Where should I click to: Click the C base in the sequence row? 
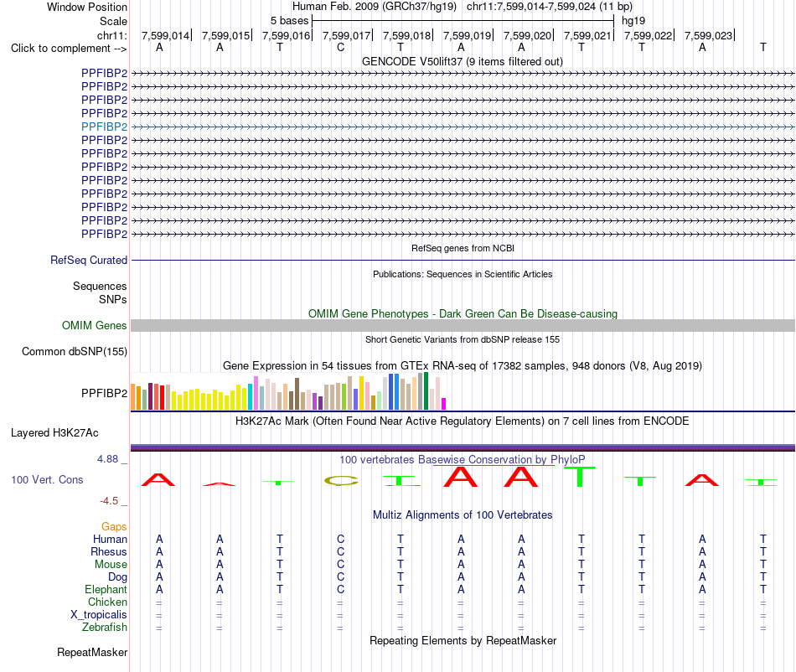pyautogui.click(x=341, y=47)
